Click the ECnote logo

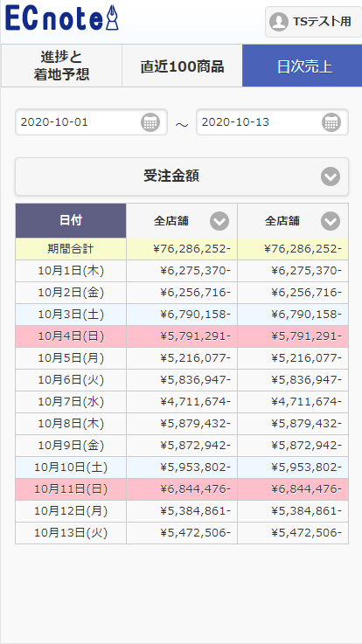point(61,18)
